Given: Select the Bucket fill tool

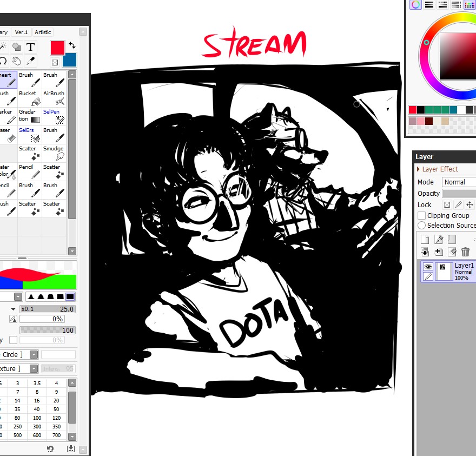Looking at the screenshot, I should click(30, 97).
